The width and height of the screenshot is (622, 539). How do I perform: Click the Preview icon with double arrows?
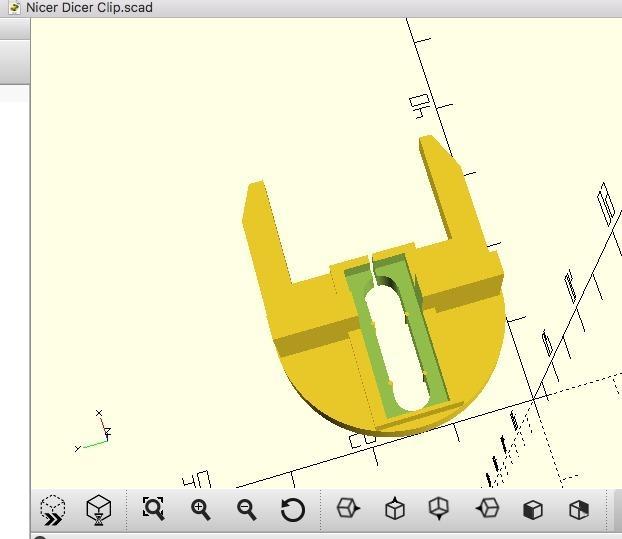[x=53, y=510]
